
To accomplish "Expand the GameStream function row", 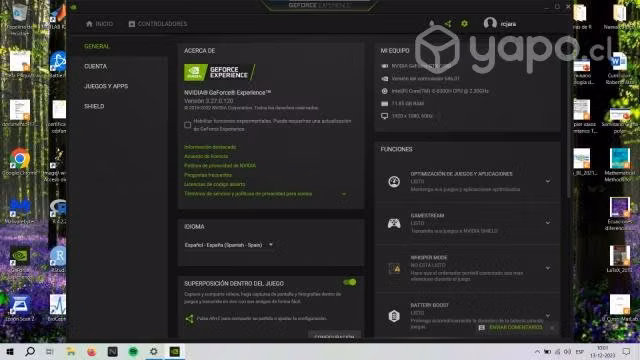I will pyautogui.click(x=548, y=223).
